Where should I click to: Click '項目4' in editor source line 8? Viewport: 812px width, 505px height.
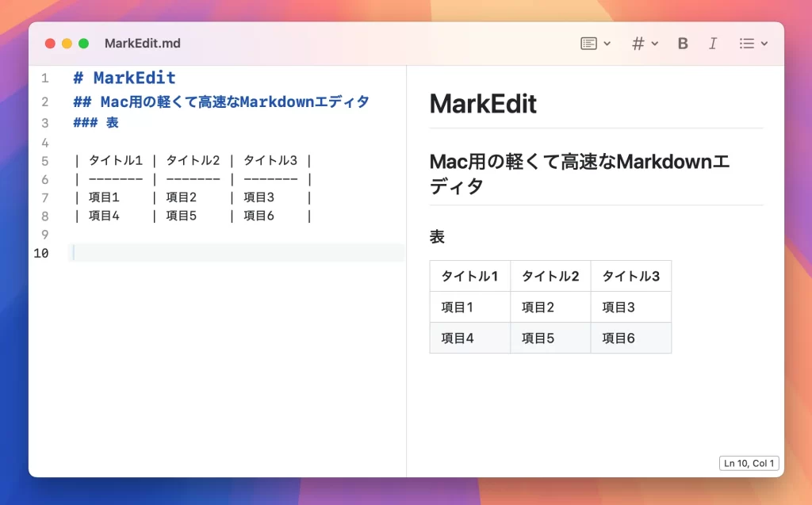coord(104,216)
